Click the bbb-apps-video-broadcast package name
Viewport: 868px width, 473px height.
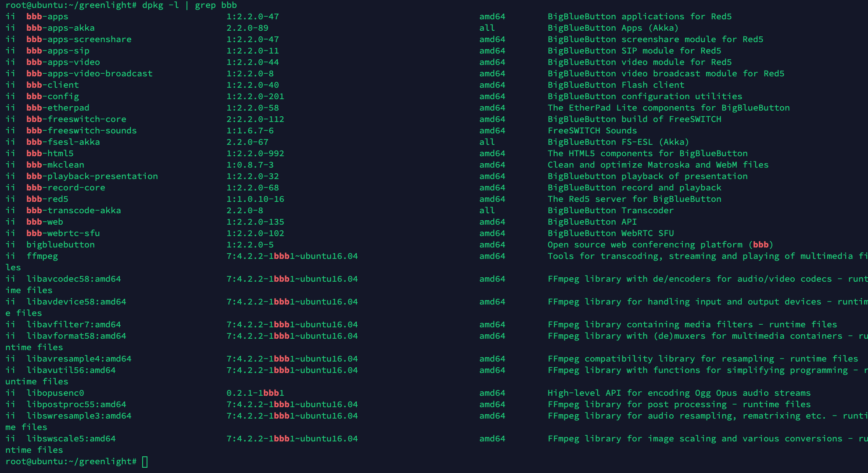tap(90, 74)
